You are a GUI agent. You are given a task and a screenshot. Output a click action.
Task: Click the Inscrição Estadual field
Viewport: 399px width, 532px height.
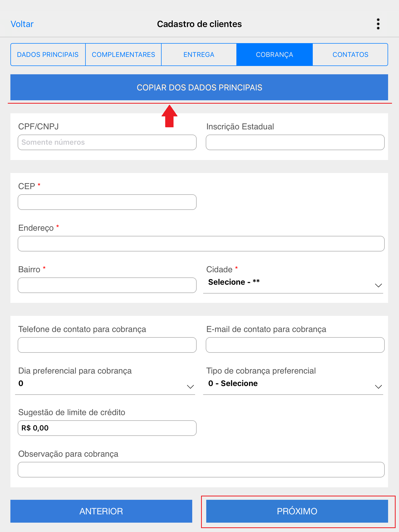coord(295,142)
